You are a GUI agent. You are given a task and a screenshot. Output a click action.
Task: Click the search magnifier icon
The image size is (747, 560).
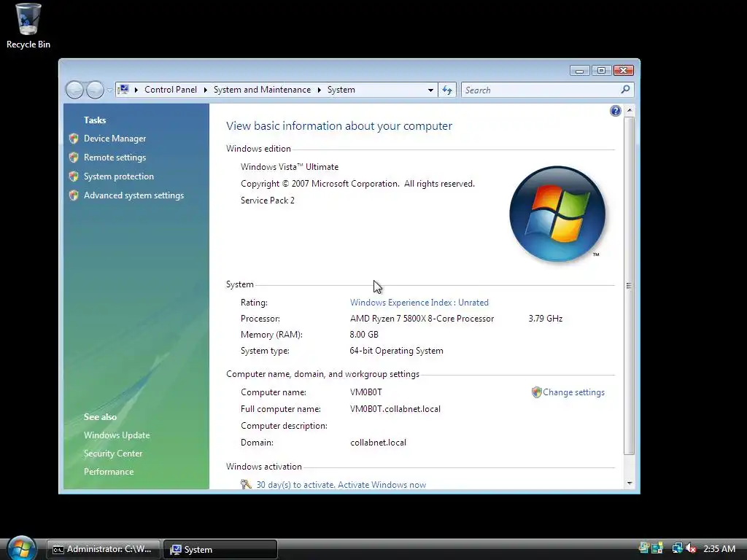(625, 90)
